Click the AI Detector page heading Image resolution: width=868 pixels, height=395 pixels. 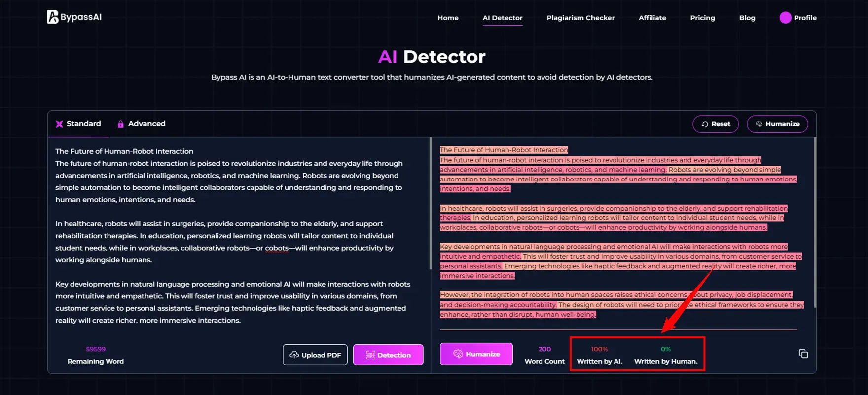432,57
